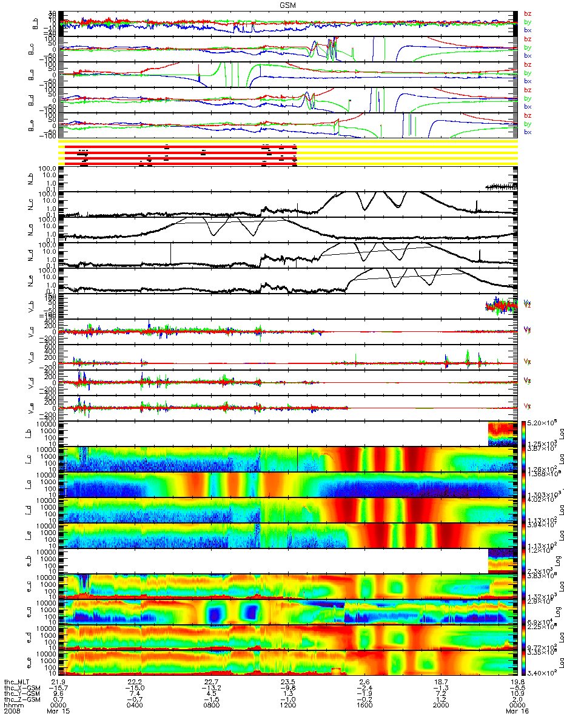
Task: Choose the bz legend label of the B_d panel
Action: 528,90
